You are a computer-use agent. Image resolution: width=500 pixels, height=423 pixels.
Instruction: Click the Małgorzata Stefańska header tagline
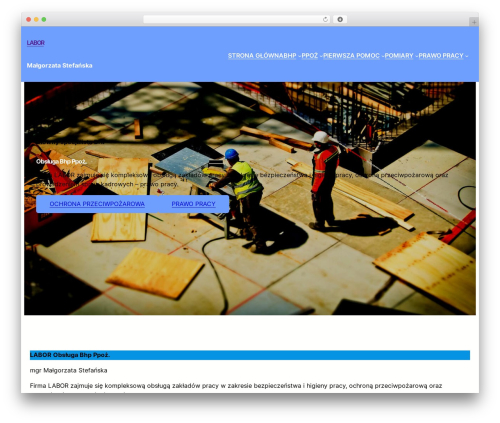click(59, 66)
